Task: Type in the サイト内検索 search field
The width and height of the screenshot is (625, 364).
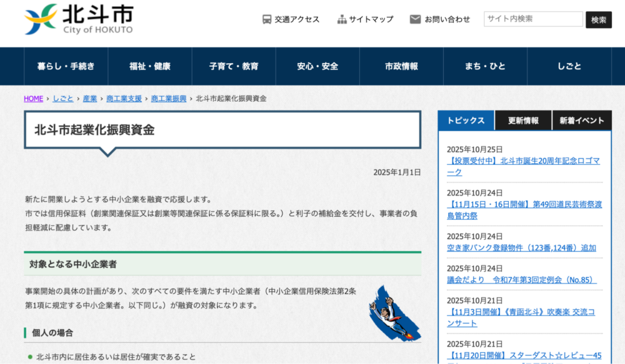Action: click(532, 19)
